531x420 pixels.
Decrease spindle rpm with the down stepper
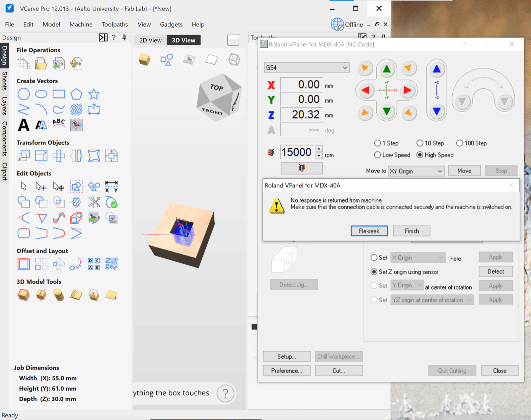319,156
